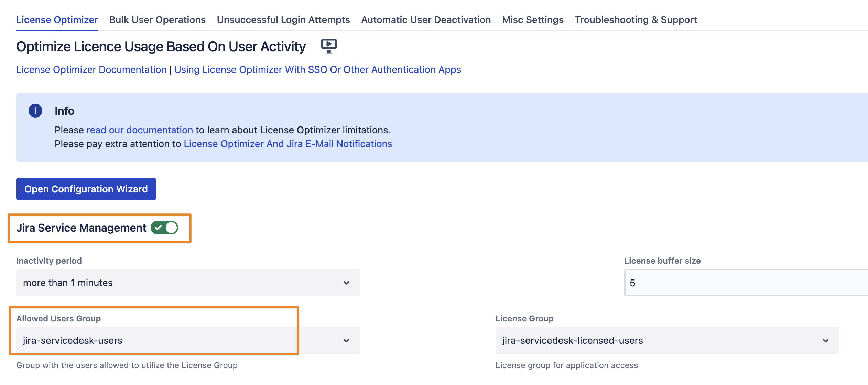
Task: Open the Inactivity period dropdown
Action: [x=188, y=283]
